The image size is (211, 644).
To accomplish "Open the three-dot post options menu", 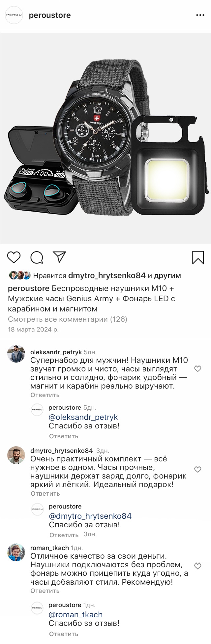I will 200,15.
